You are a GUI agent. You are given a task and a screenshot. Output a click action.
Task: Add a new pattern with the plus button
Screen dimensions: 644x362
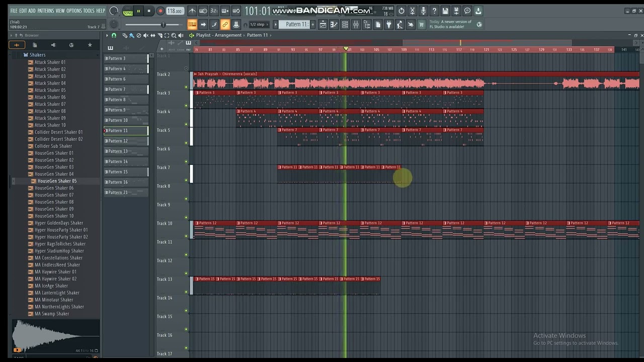point(312,24)
